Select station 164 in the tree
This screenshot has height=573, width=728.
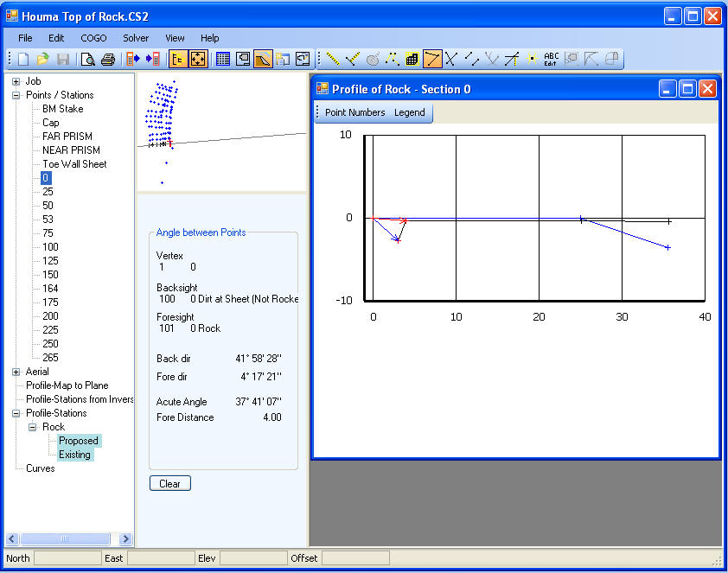pyautogui.click(x=50, y=289)
